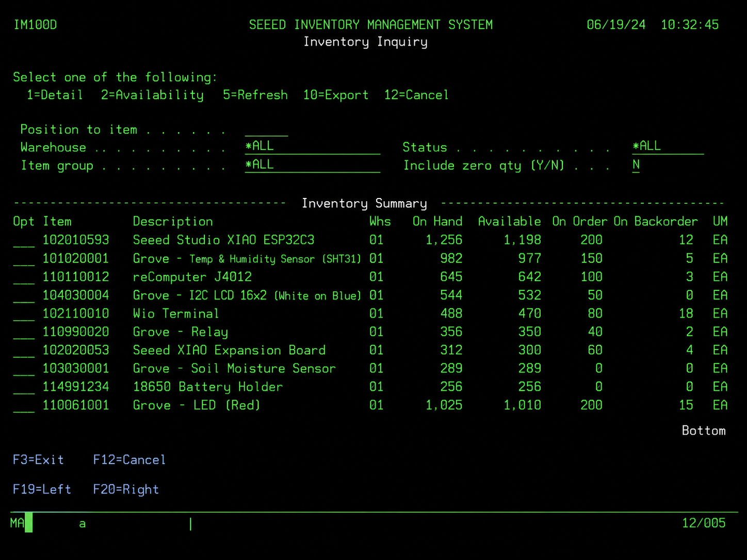Select Opt field for Grove - LED (Red)
This screenshot has width=747, height=560.
pos(24,405)
